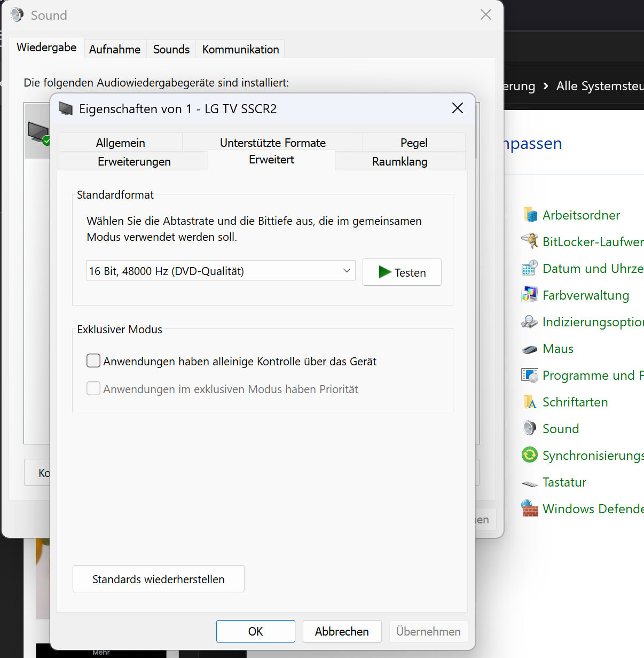Screen dimensions: 644x658
Task: Open the Tastatur link
Action: pos(564,482)
